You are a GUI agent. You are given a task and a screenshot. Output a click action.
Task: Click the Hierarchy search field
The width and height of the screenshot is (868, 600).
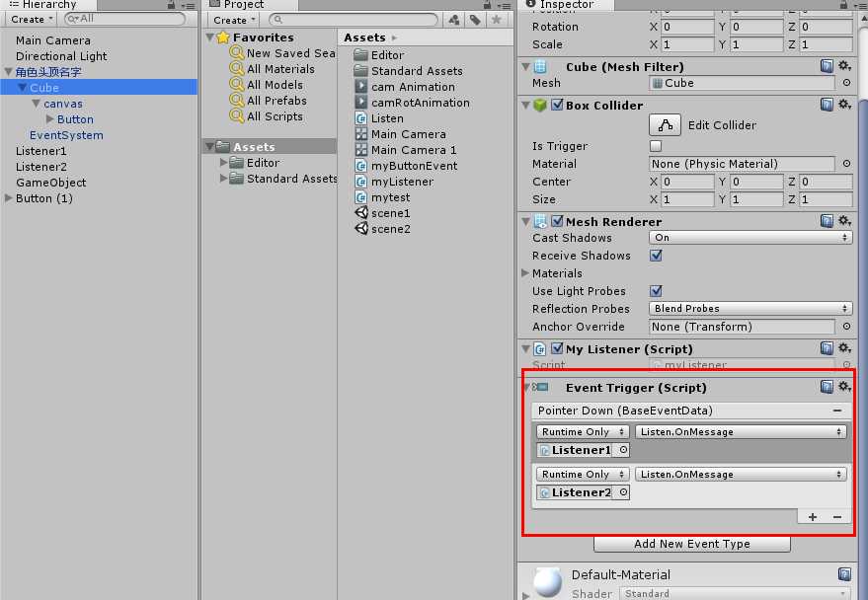tap(124, 19)
